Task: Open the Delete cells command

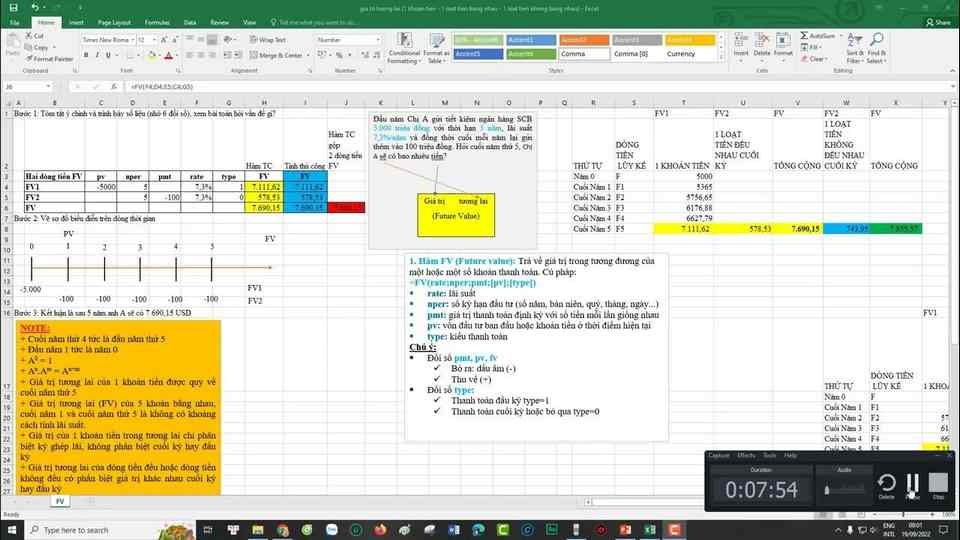Action: coord(762,47)
